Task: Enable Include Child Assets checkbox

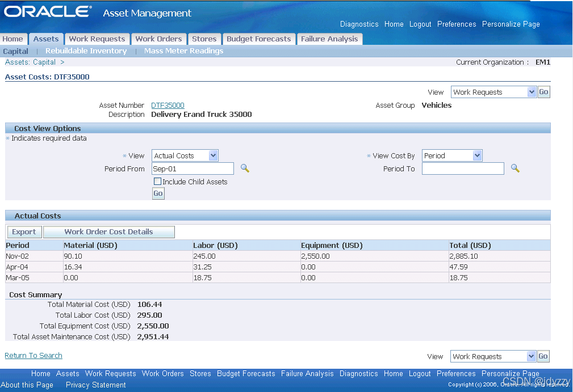Action: click(157, 182)
